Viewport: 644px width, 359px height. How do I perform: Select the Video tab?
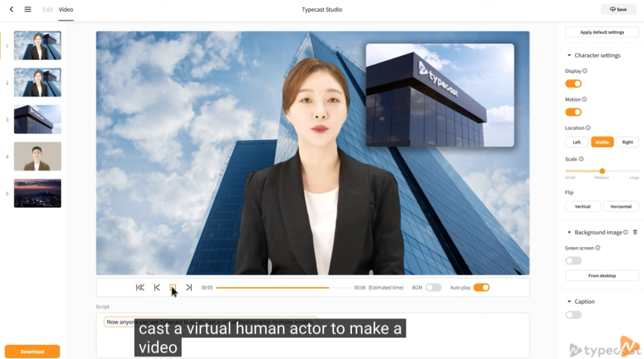coord(66,10)
